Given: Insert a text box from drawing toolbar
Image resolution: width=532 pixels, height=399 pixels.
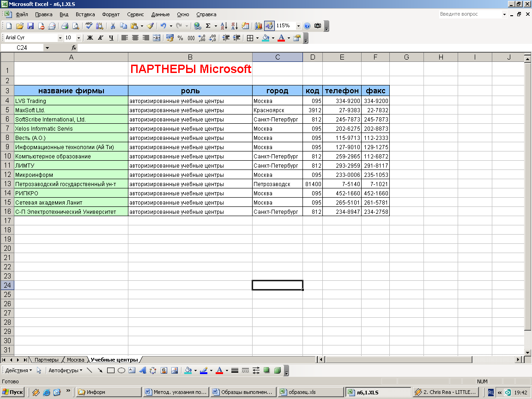Looking at the screenshot, I should [132, 370].
